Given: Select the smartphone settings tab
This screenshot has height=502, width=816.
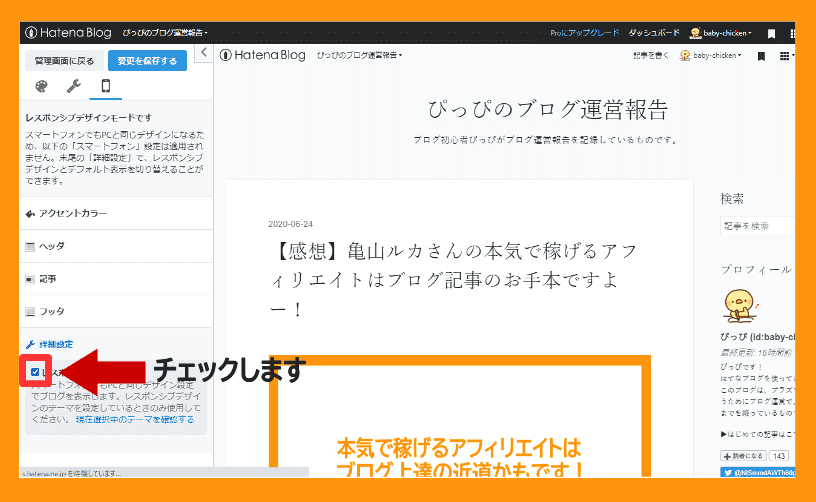Looking at the screenshot, I should (106, 86).
